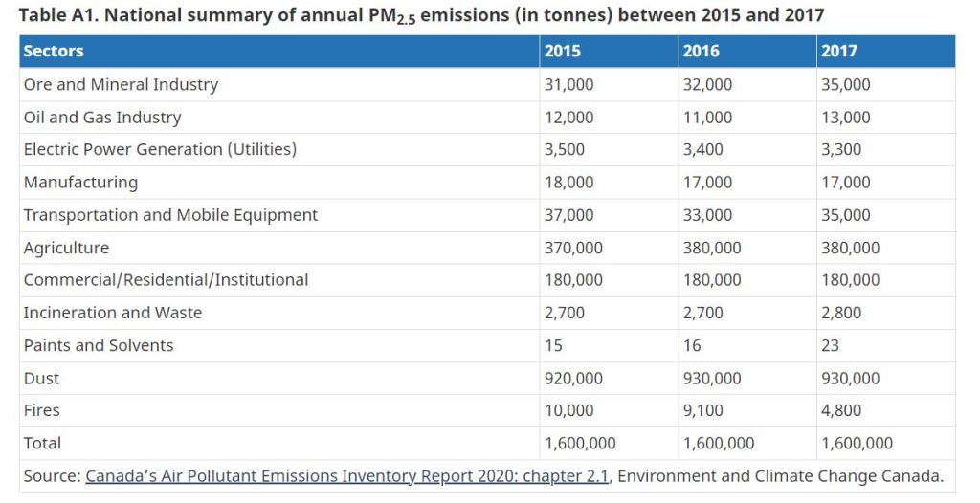This screenshot has width=980, height=503.
Task: Click the Oil and Gas Industry row label
Action: point(102,118)
